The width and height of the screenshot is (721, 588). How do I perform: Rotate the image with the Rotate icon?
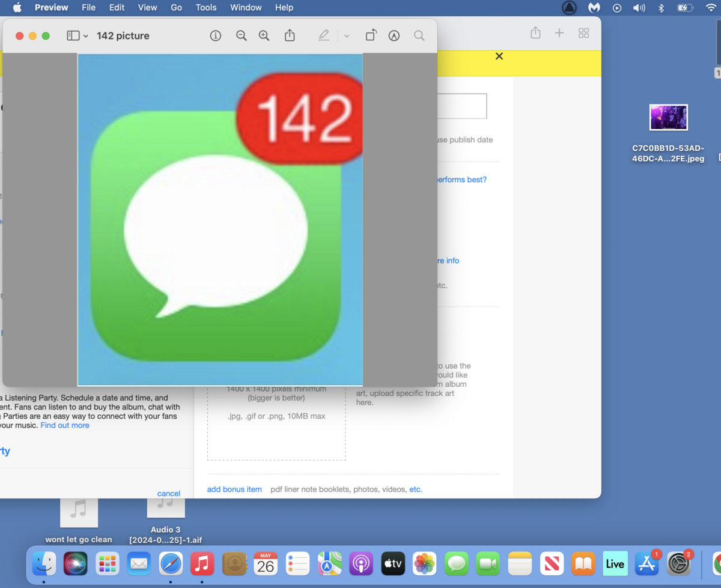point(371,36)
